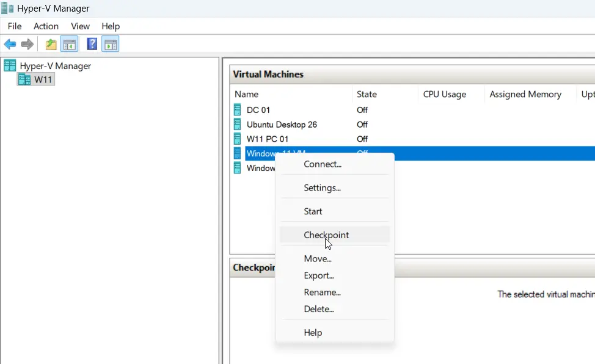595x364 pixels.
Task: Choose Move... from the context menu
Action: coord(335,258)
